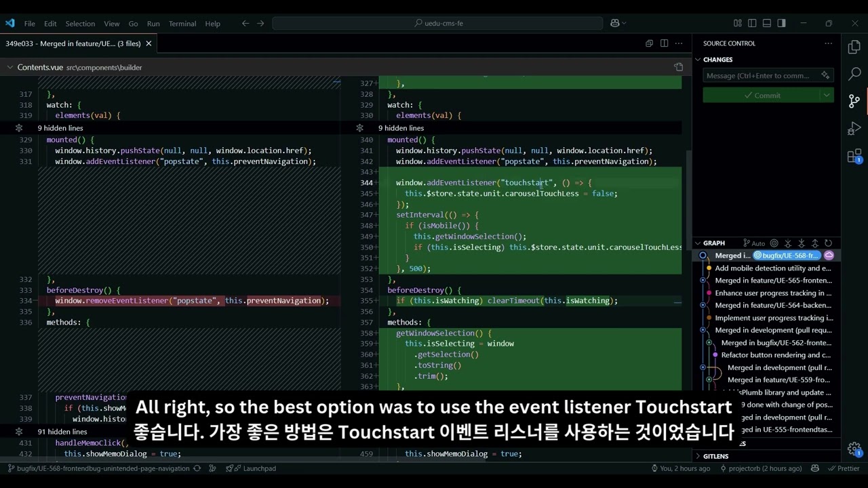Collapse the Contents.vue diff section
The image size is (868, 488).
click(10, 67)
